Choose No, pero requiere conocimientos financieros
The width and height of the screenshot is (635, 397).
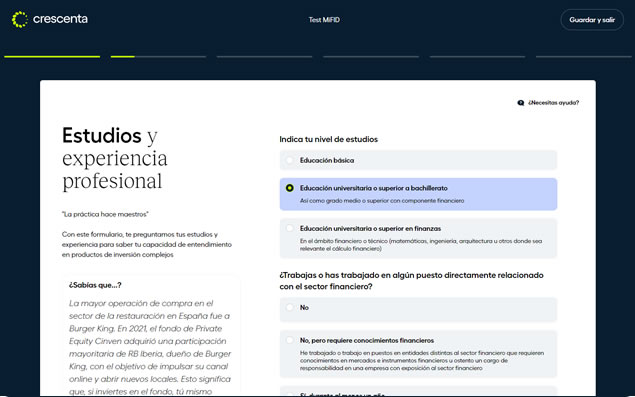(418, 354)
